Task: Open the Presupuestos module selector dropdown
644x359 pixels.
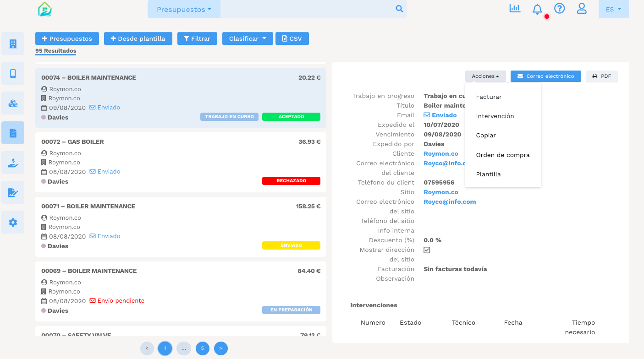Action: coord(184,9)
